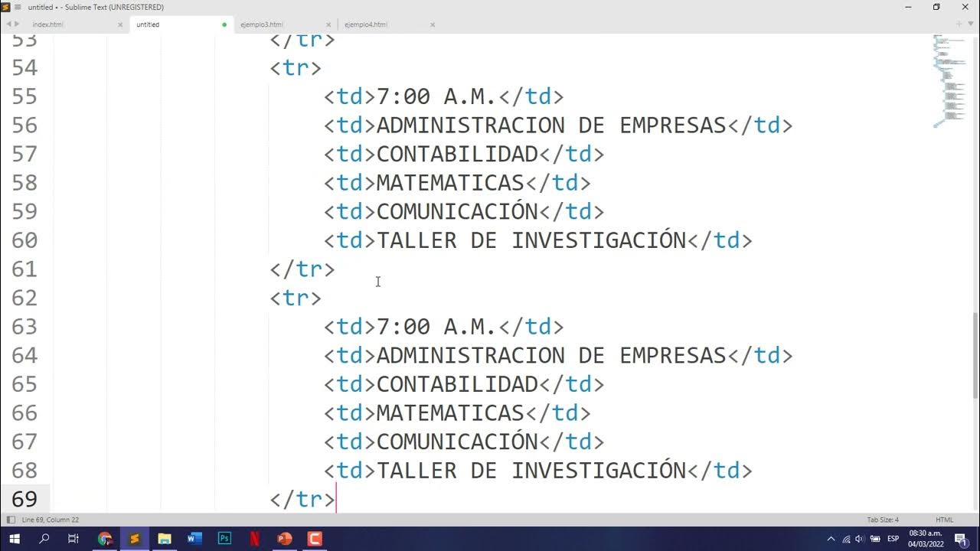The height and width of the screenshot is (551, 980).
Task: Open the Sublime Text hamburger menu
Action: coord(18,7)
